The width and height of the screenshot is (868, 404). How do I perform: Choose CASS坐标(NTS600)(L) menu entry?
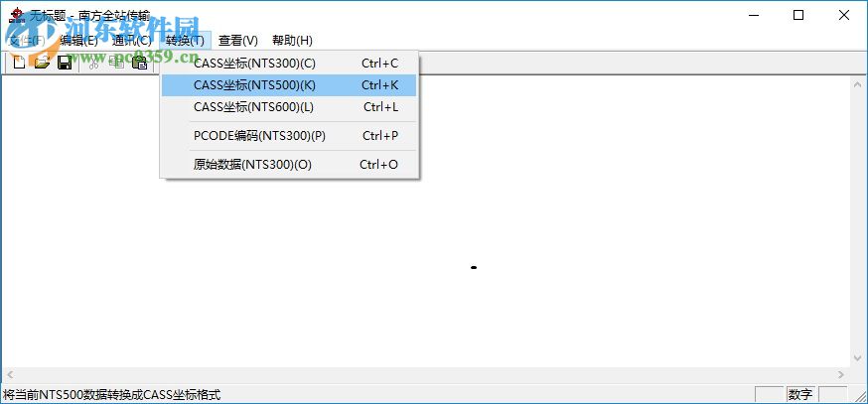pos(289,107)
